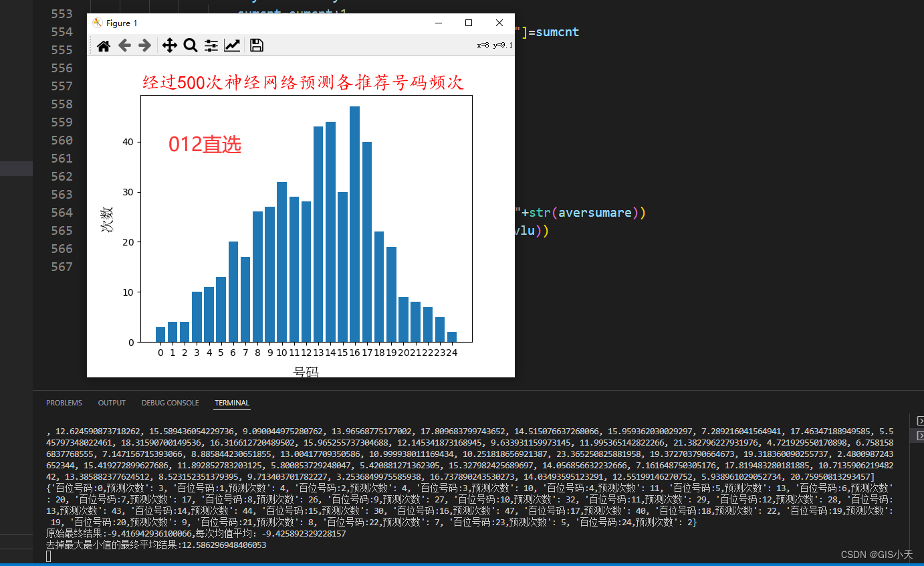Click the matplotlib icon in the Figure 1 title bar
The width and height of the screenshot is (924, 566).
[97, 23]
